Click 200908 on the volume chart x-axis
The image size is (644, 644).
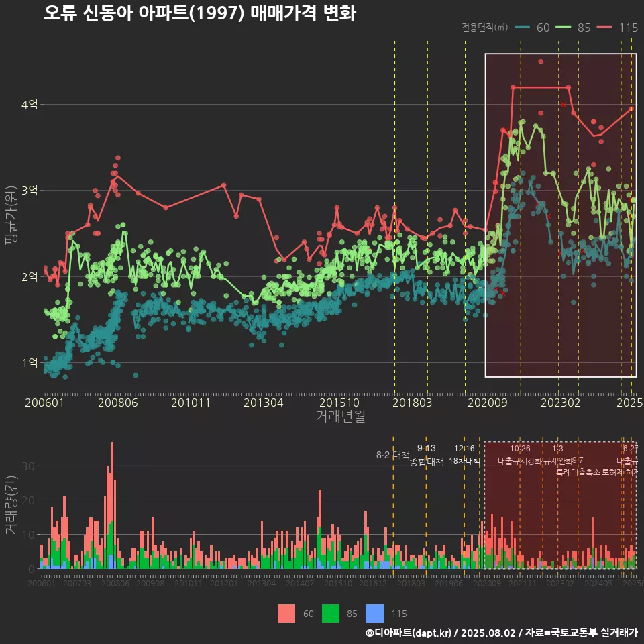coord(150,583)
